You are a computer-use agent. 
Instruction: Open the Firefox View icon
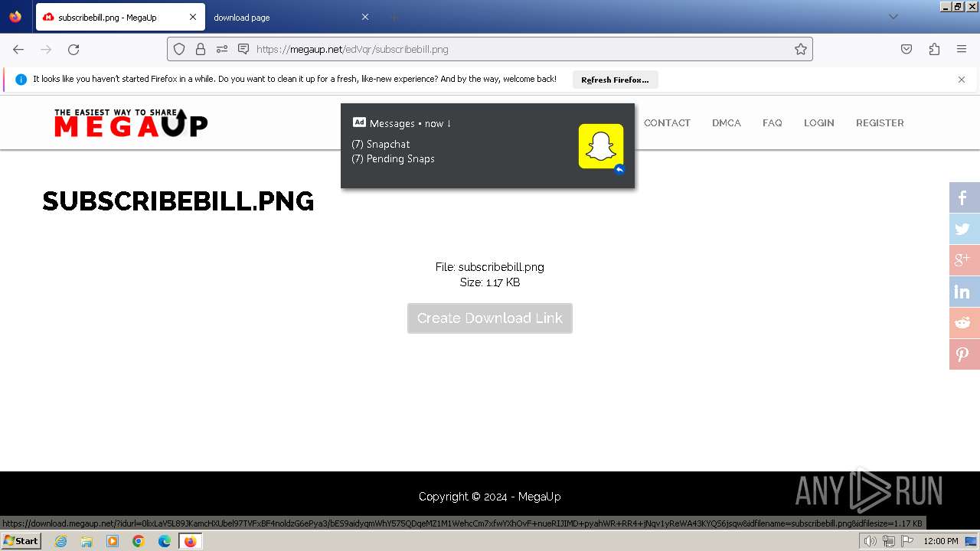click(x=15, y=17)
